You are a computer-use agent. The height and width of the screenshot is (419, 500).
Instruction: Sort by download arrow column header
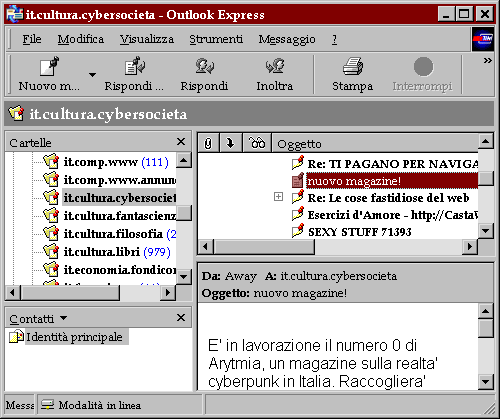(230, 143)
